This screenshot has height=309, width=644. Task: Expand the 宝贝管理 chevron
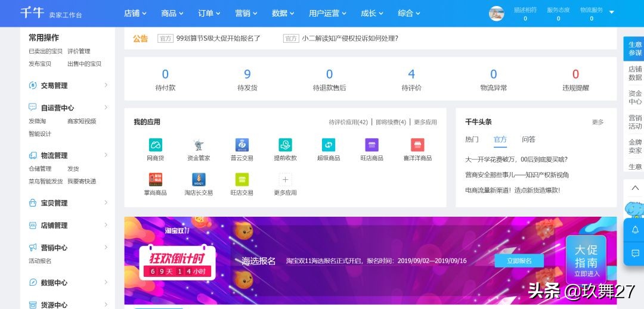106,202
